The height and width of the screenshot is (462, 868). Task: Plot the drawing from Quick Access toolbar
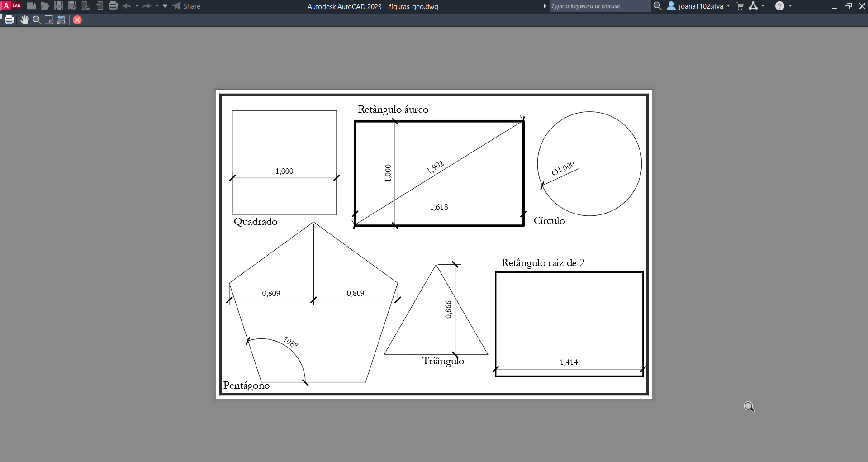113,6
